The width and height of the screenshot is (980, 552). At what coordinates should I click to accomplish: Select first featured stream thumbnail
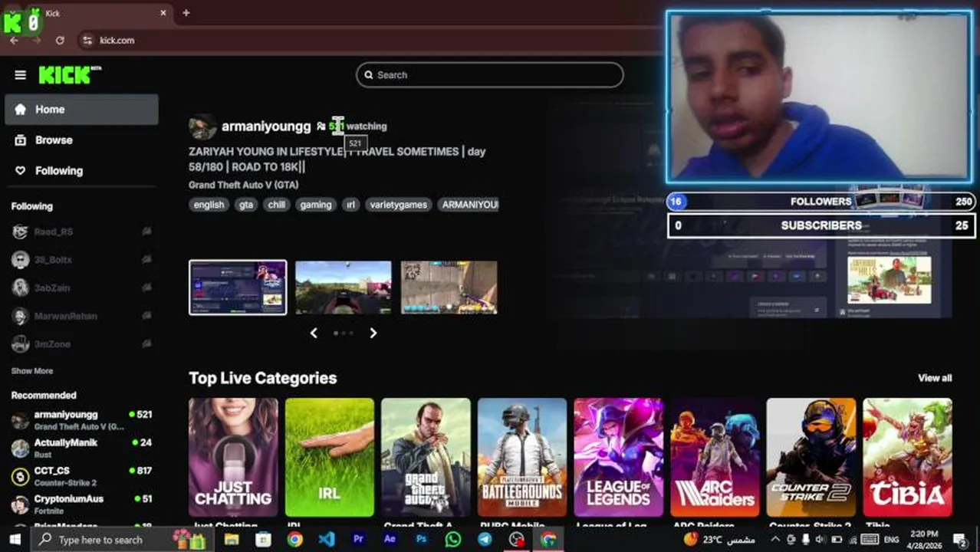pos(238,287)
